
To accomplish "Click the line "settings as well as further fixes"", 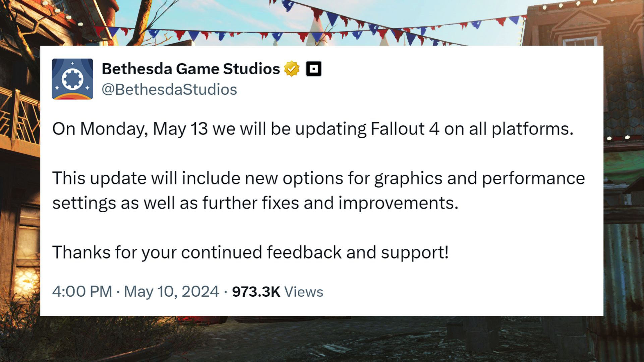I will point(255,203).
